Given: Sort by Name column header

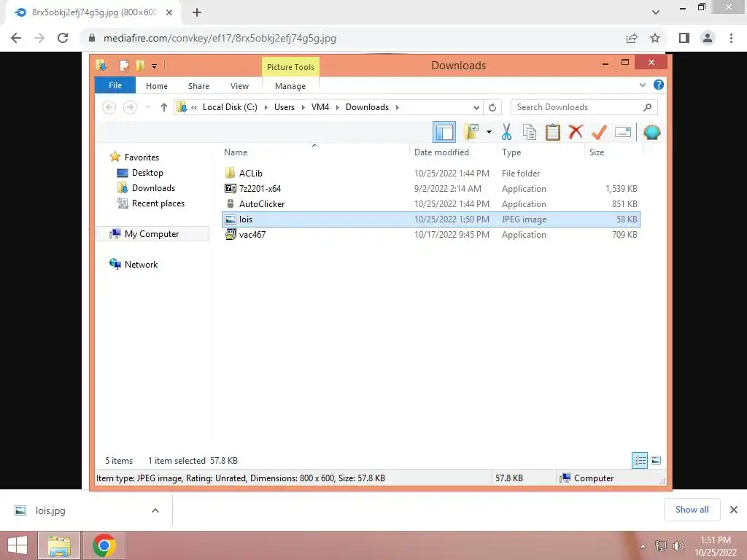Looking at the screenshot, I should coord(314,152).
